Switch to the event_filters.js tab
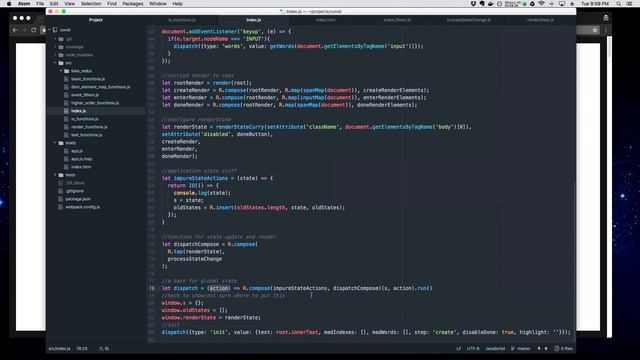The height and width of the screenshot is (360, 640). pyautogui.click(x=397, y=20)
